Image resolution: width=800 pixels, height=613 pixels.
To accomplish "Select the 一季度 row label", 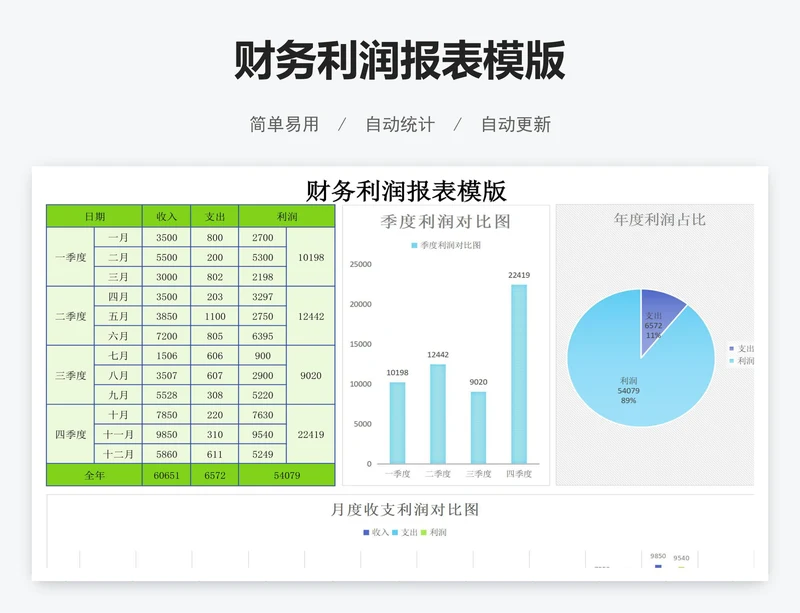I will pyautogui.click(x=72, y=256).
